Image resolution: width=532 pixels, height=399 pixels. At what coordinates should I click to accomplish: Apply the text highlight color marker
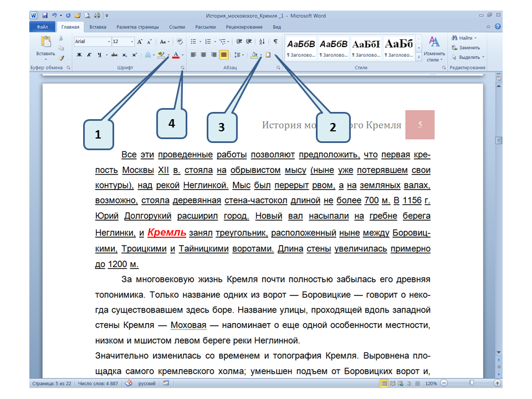(x=161, y=55)
